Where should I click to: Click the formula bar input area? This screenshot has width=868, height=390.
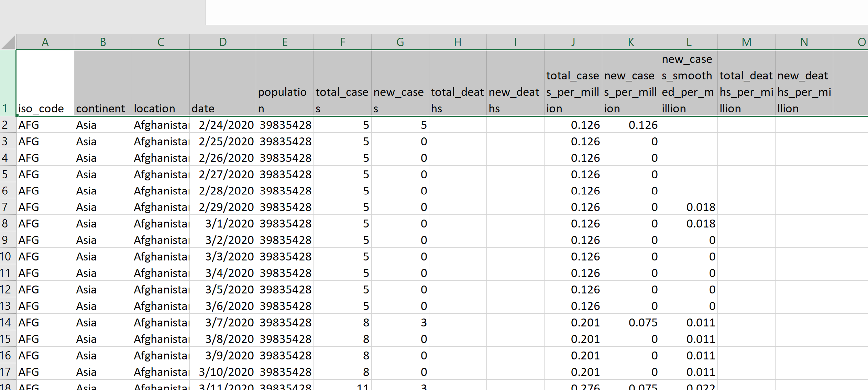click(x=536, y=12)
